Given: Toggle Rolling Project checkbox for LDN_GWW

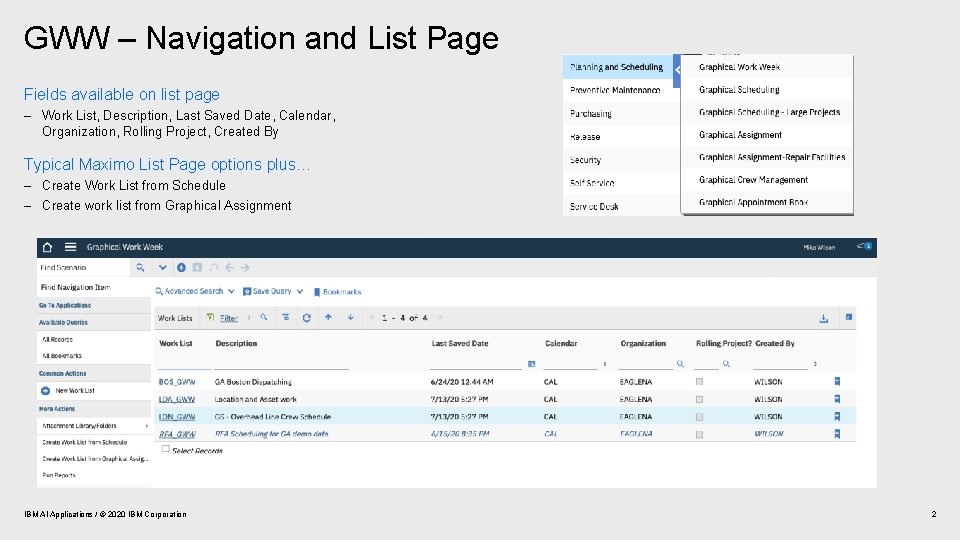Looking at the screenshot, I should point(699,417).
